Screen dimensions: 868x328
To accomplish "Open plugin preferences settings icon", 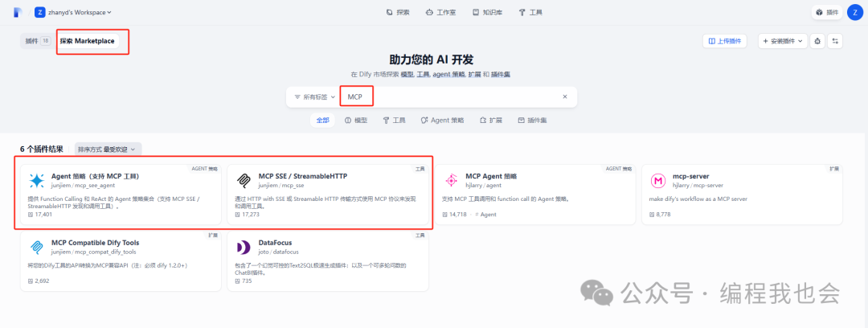I will [x=835, y=41].
